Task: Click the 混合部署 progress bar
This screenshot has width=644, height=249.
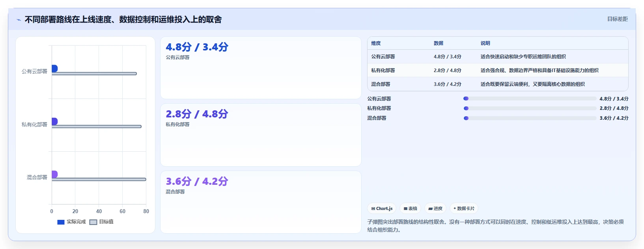Action: click(530, 118)
